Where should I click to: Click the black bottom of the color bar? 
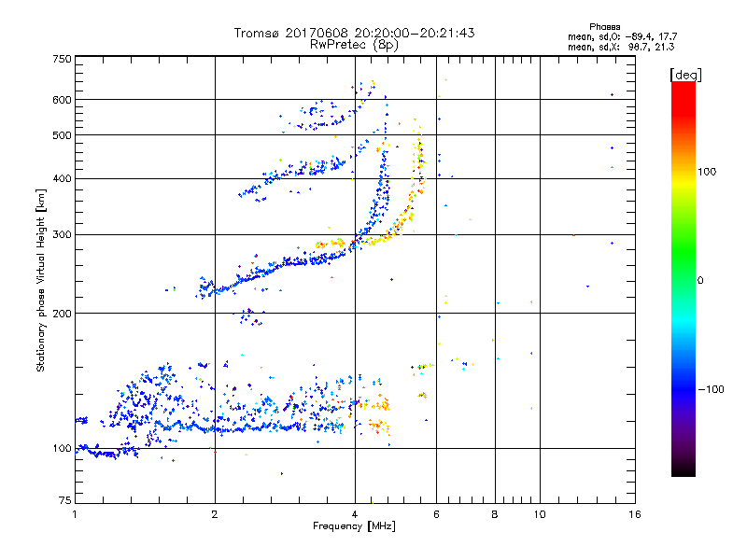(684, 469)
